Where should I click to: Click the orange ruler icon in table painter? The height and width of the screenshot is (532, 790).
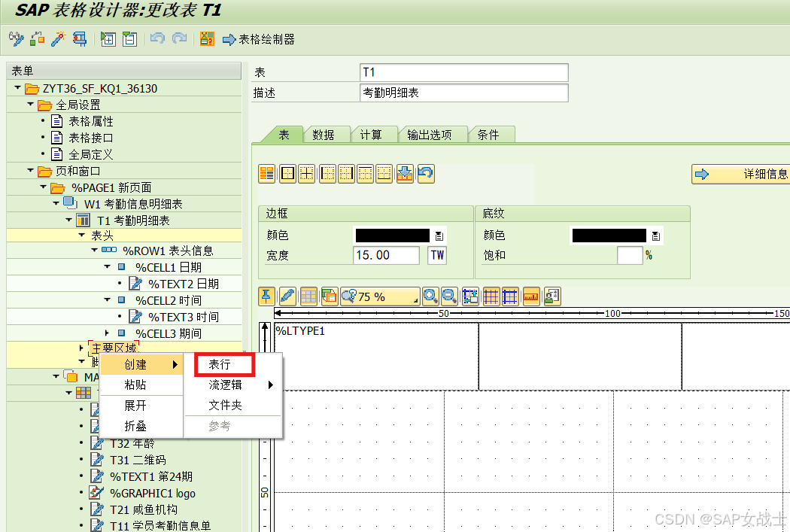coord(531,296)
